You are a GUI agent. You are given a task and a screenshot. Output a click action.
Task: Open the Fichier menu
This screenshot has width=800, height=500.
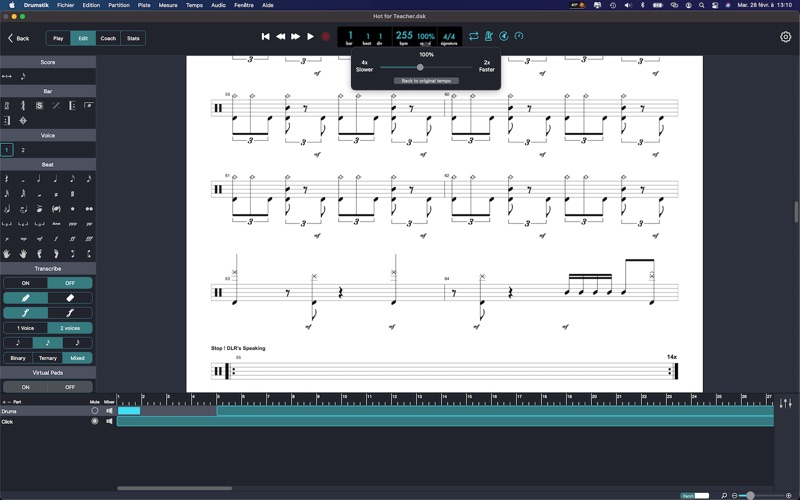click(x=65, y=5)
